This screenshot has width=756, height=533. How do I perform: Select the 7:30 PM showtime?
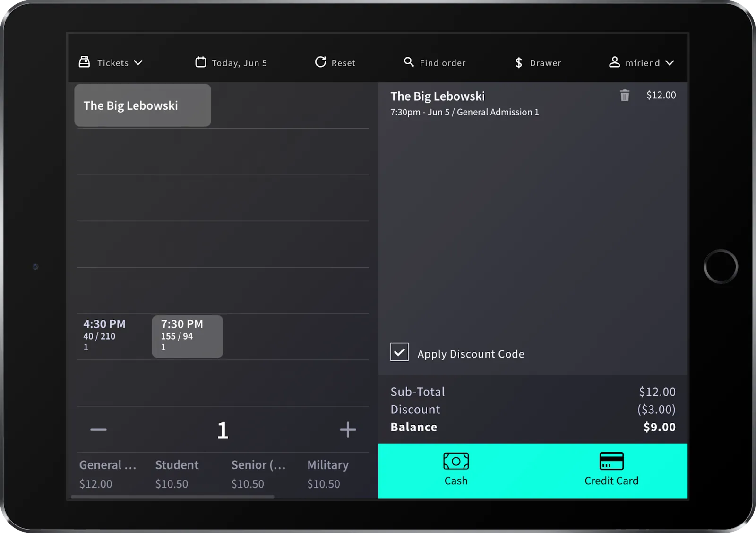point(188,336)
